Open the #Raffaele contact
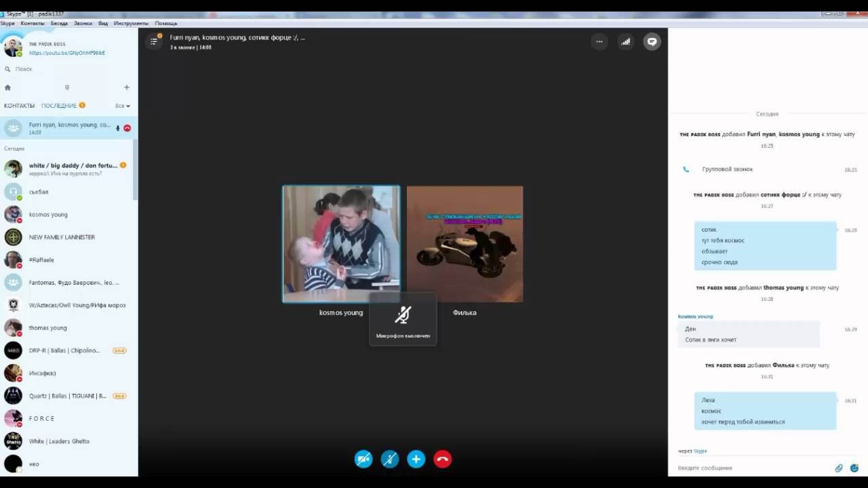The height and width of the screenshot is (488, 868). 67,260
